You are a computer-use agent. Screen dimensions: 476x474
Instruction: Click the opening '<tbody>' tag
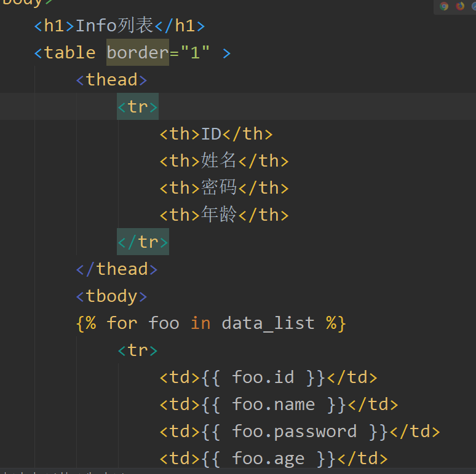111,296
